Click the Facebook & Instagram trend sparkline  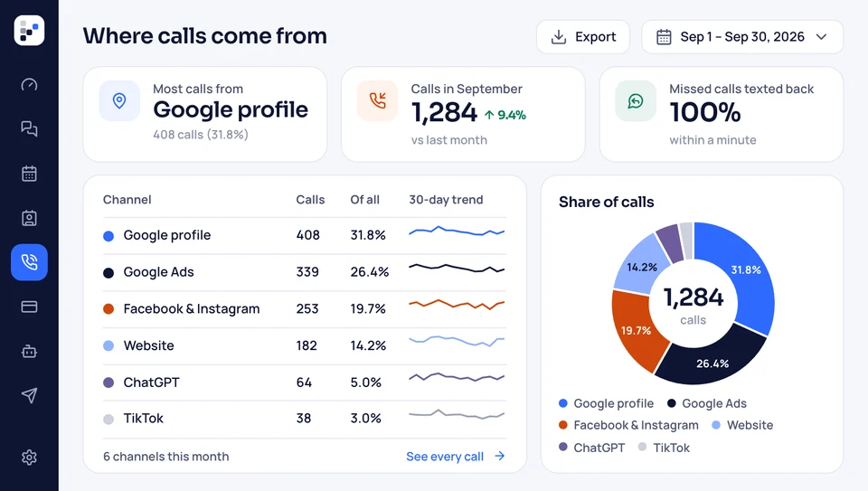pyautogui.click(x=457, y=305)
